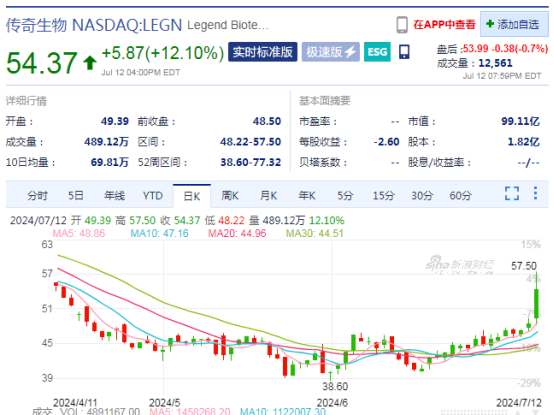Click the lightning 极速版 button
Image resolution: width=554 pixels, height=415 pixels.
click(331, 52)
